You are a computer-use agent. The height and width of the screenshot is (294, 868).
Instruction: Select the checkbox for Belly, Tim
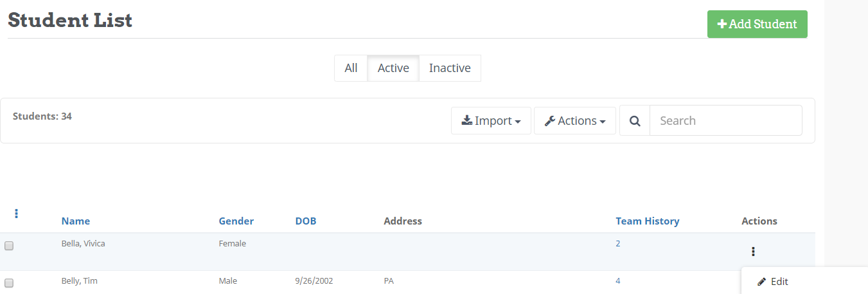(9, 283)
